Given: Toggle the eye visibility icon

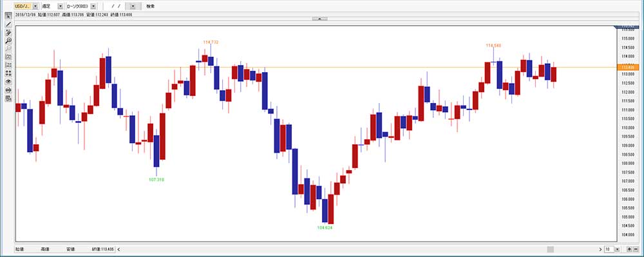Looking at the screenshot, I should tap(8, 81).
